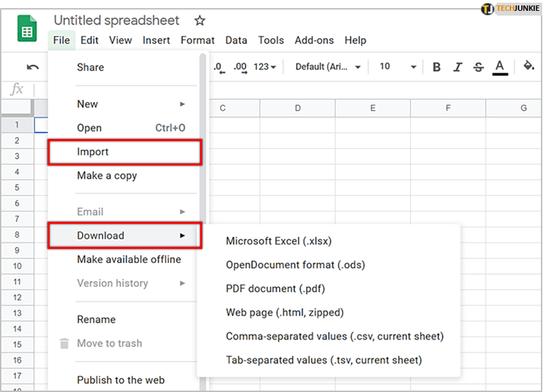Open the fill color paint bucket
The width and height of the screenshot is (545, 392).
pos(529,66)
